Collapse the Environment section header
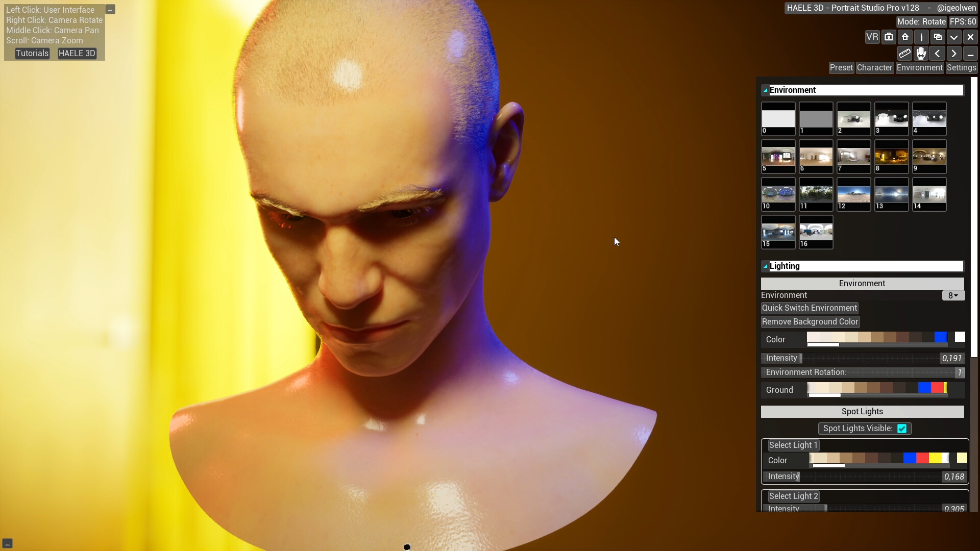The width and height of the screenshot is (980, 551). (x=766, y=89)
